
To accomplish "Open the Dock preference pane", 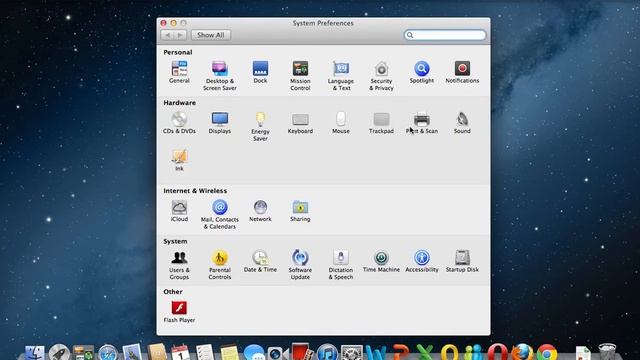I will click(x=260, y=72).
